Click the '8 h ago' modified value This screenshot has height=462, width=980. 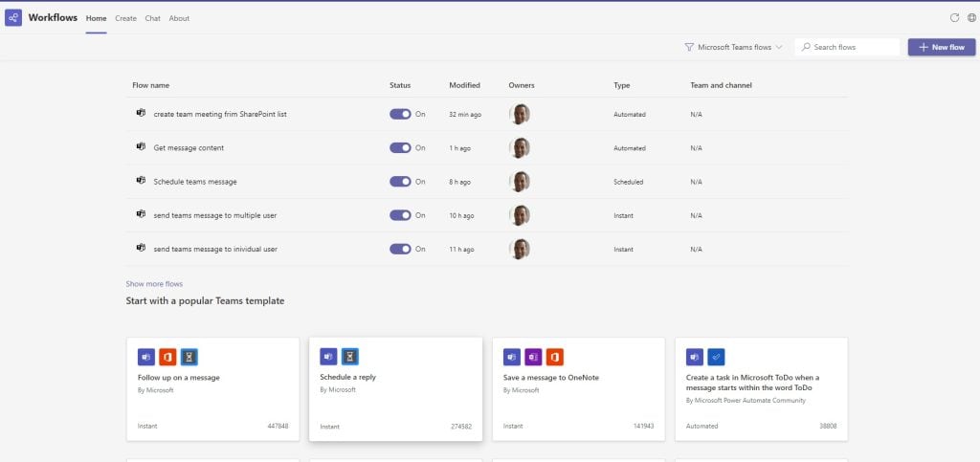(459, 183)
